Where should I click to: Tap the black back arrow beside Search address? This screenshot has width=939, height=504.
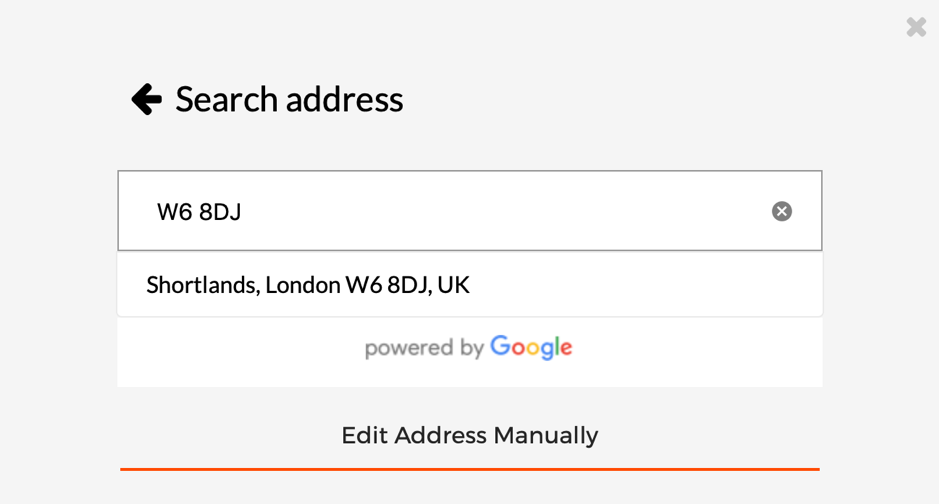coord(147,99)
